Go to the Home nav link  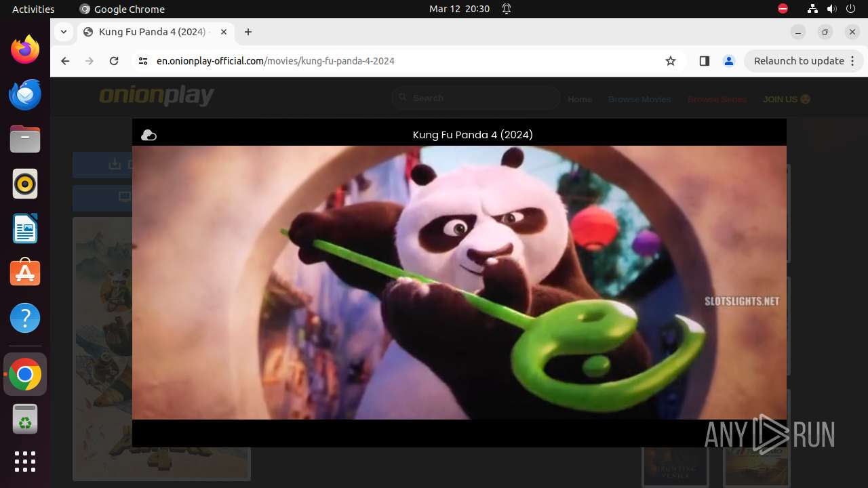(x=580, y=99)
